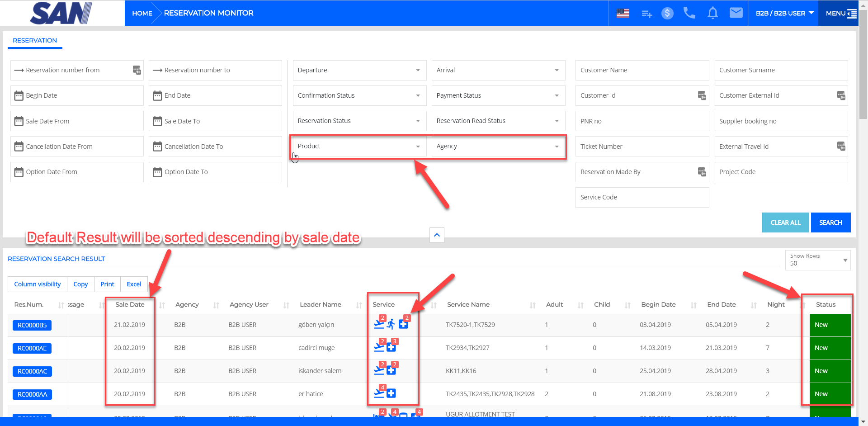Open reservation RC0000AE link
The height and width of the screenshot is (426, 868).
(32, 348)
